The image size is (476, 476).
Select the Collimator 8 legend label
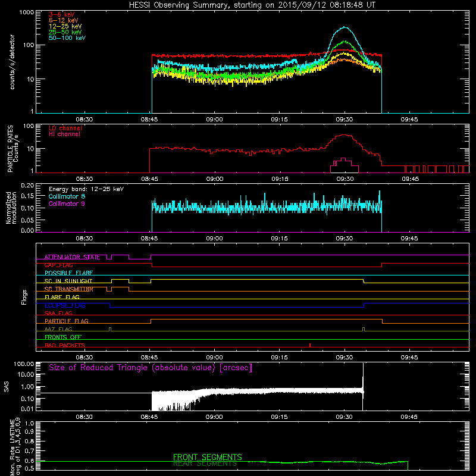pos(67,196)
